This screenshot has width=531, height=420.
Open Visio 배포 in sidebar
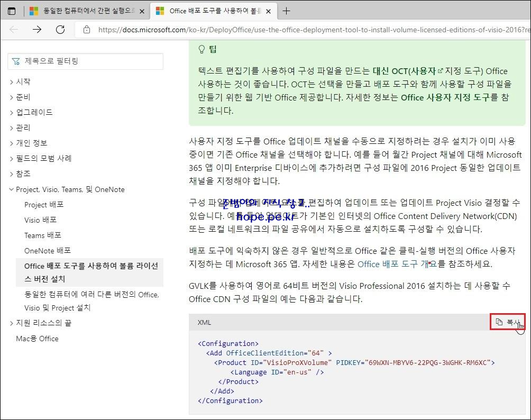[x=40, y=220]
